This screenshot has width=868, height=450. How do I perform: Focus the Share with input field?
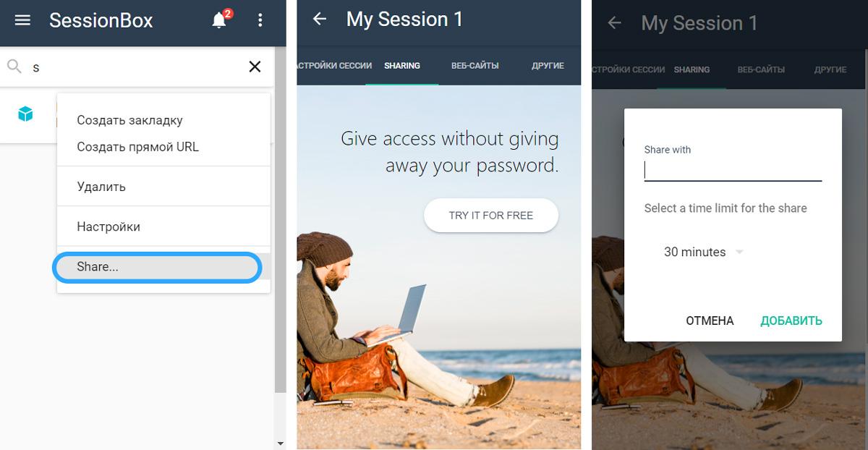tap(733, 170)
